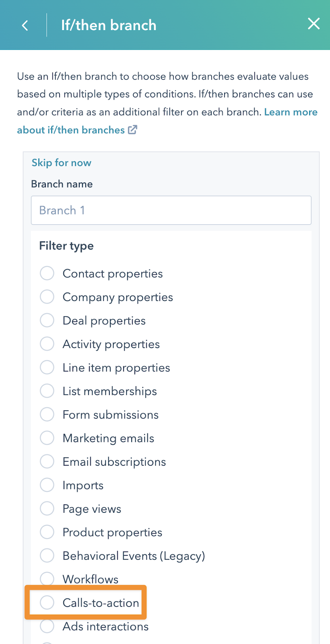Choose the Product properties option
Image resolution: width=330 pixels, height=644 pixels.
pos(47,532)
